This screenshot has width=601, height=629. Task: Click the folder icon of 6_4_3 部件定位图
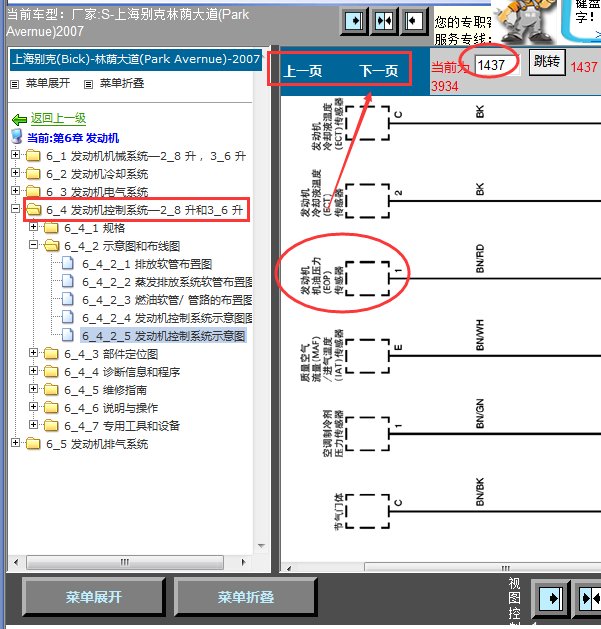[x=51, y=353]
